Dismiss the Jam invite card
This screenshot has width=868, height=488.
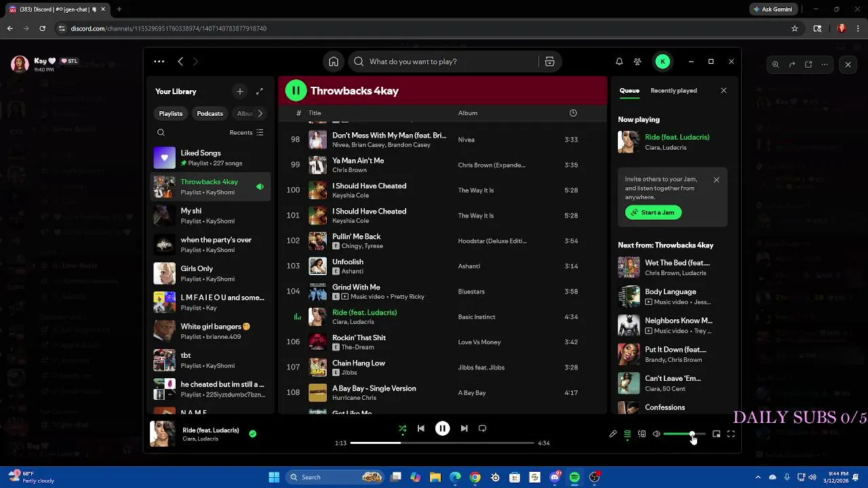click(x=716, y=180)
